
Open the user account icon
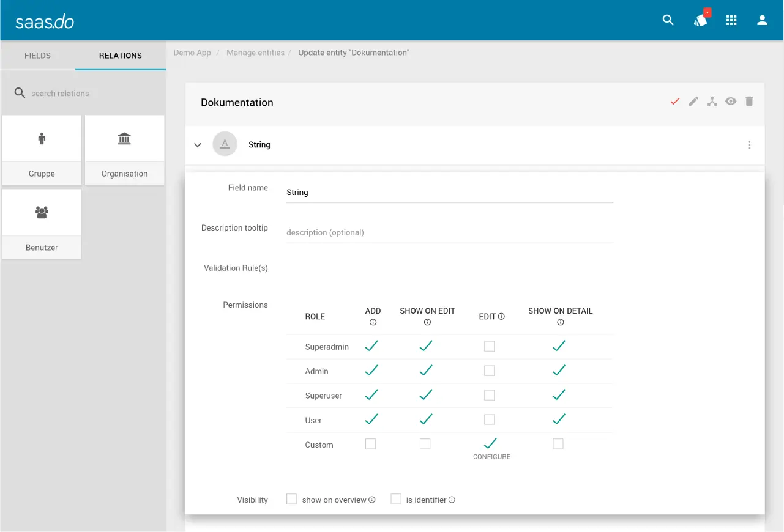point(762,20)
